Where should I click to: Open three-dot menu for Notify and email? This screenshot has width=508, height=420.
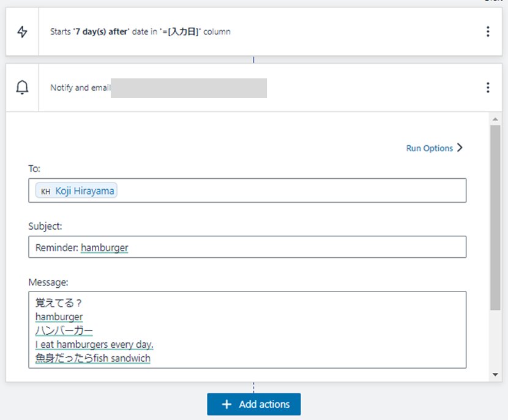point(487,88)
